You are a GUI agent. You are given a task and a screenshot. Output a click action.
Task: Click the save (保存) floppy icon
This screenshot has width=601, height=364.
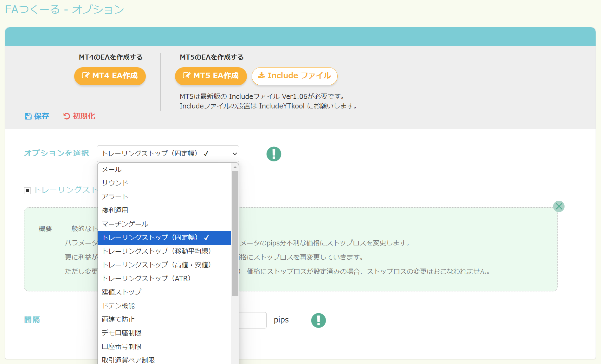coord(28,116)
